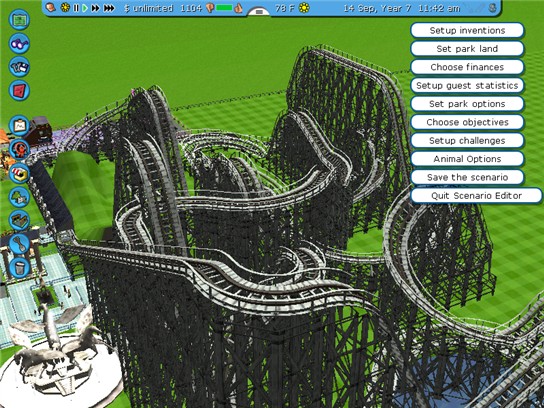Select the trash can delete tool
Image resolution: width=544 pixels, height=408 pixels.
19,268
